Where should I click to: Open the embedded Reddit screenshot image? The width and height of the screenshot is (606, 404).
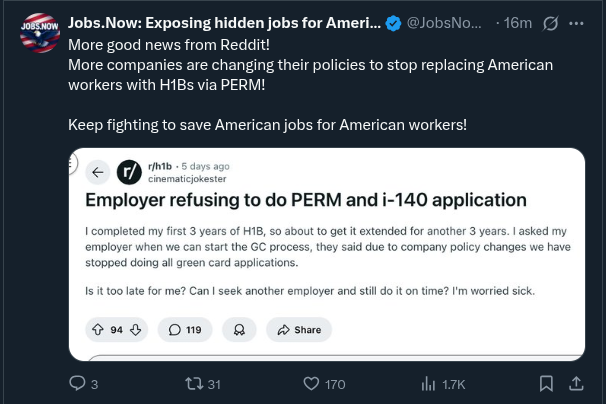tap(327, 255)
